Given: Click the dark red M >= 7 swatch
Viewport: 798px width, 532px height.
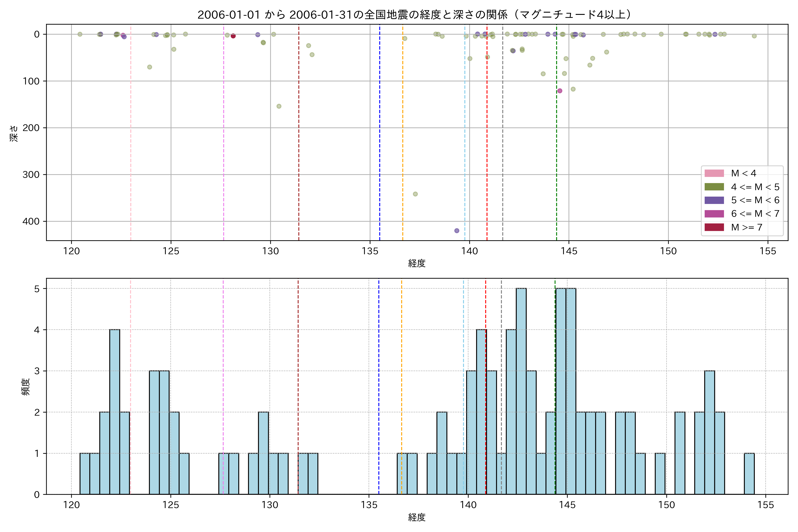Looking at the screenshot, I should (714, 227).
